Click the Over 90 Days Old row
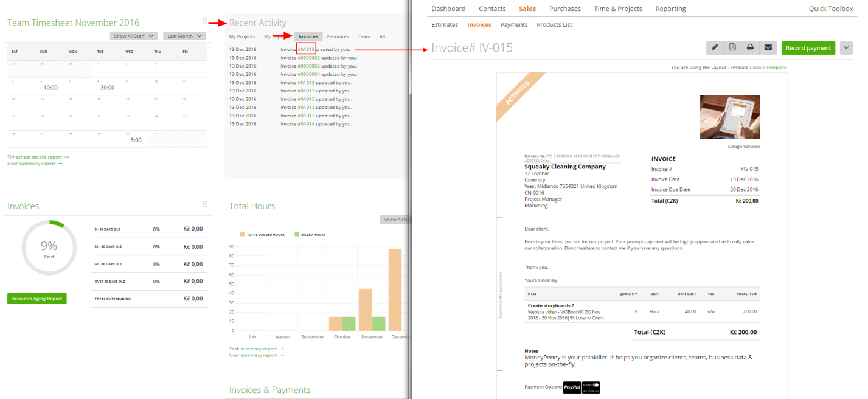The image size is (868, 399). pos(150,282)
